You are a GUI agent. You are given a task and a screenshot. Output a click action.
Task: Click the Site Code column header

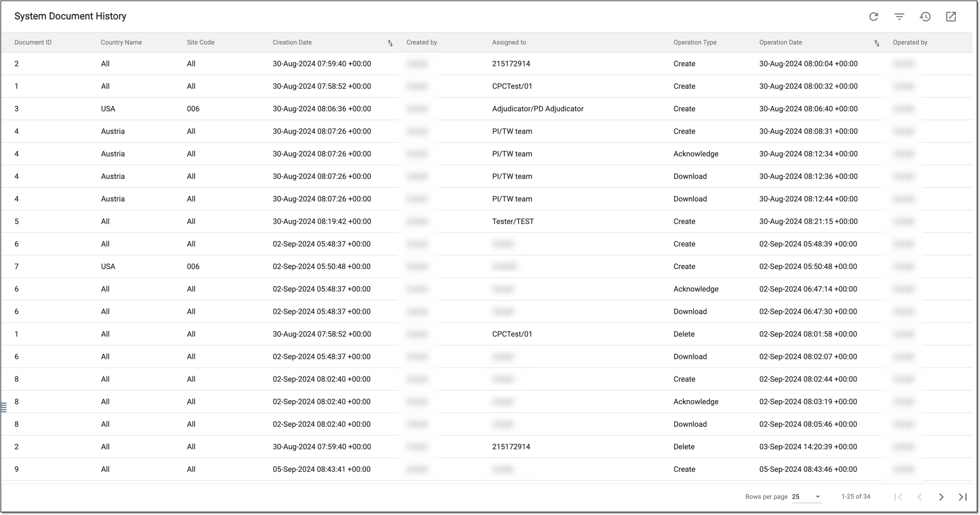pyautogui.click(x=200, y=42)
